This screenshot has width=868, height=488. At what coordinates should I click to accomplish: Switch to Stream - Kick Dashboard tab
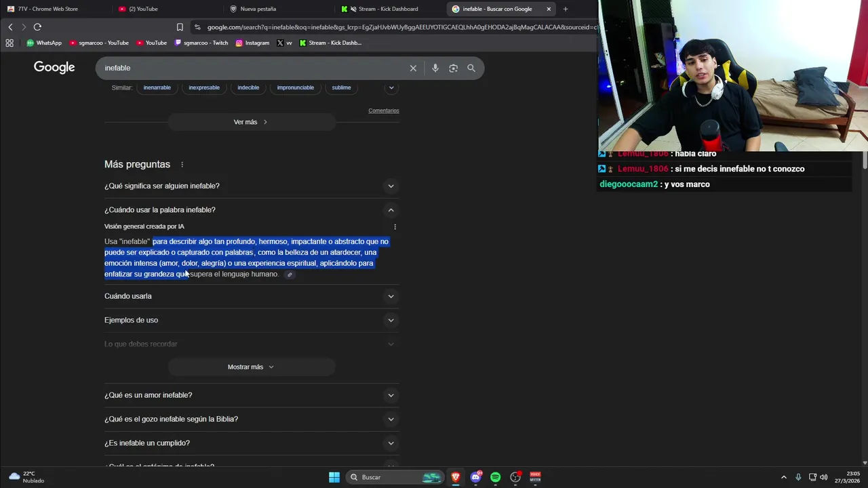pyautogui.click(x=389, y=9)
